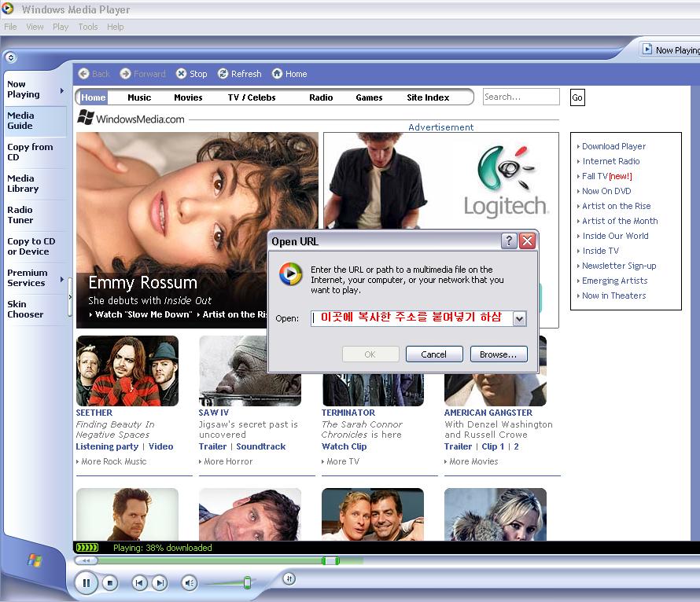Toggle the menu bar auto-hide round button

tap(10, 57)
